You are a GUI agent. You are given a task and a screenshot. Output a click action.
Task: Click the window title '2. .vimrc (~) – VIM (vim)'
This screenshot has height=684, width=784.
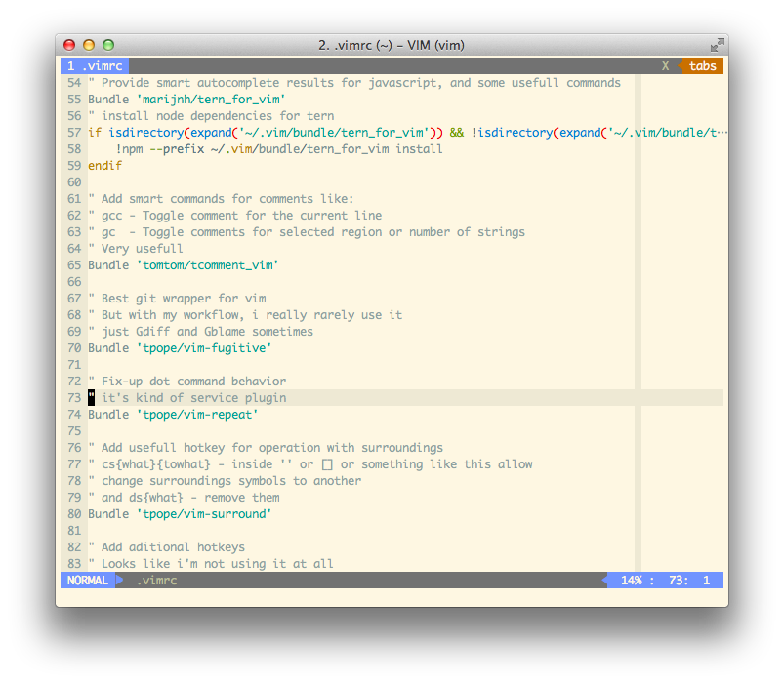click(392, 46)
